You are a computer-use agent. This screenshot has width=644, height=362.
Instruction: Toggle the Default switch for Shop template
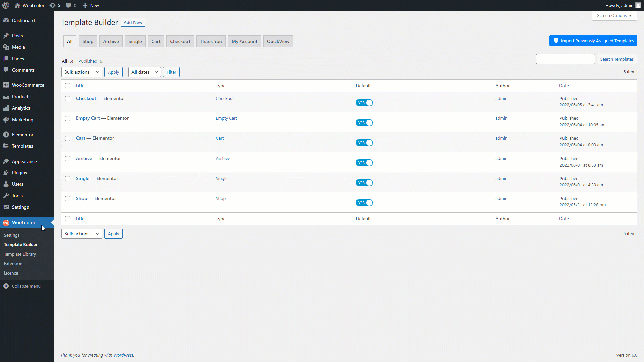(364, 203)
